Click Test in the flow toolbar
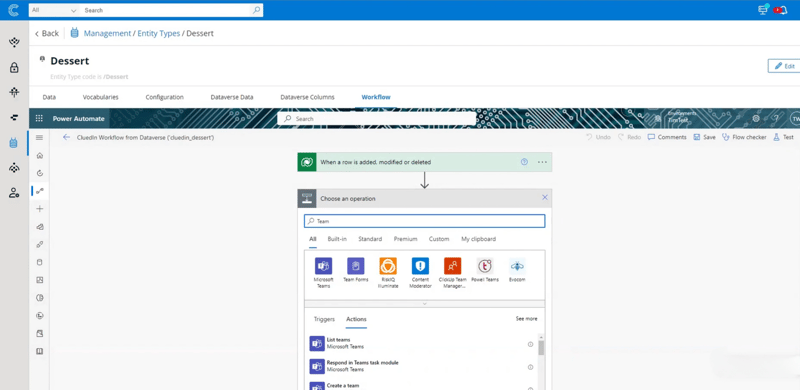Viewport: 800px width, 390px height. (x=784, y=137)
